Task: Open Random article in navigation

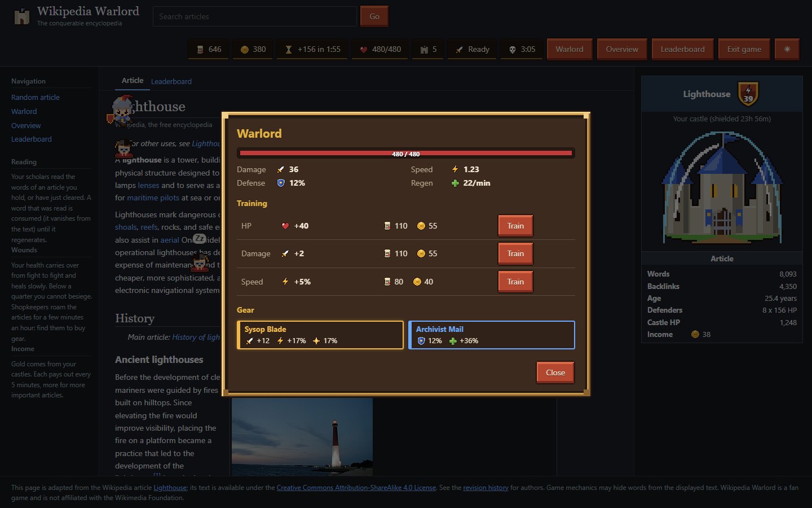Action: (36, 97)
